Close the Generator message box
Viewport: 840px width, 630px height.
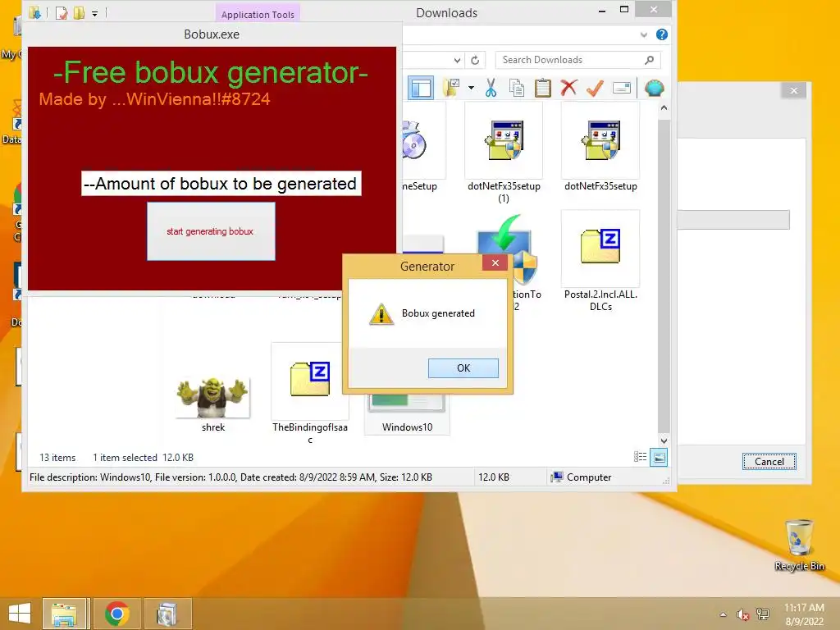(495, 262)
